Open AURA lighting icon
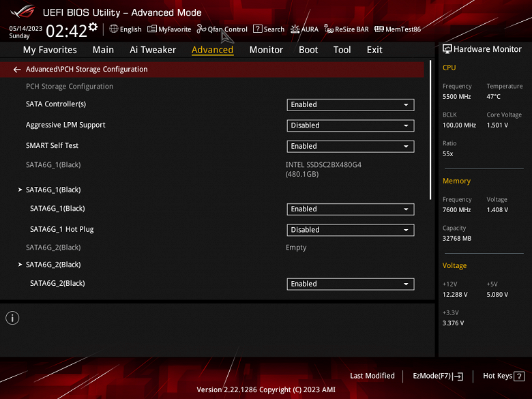 [295, 29]
